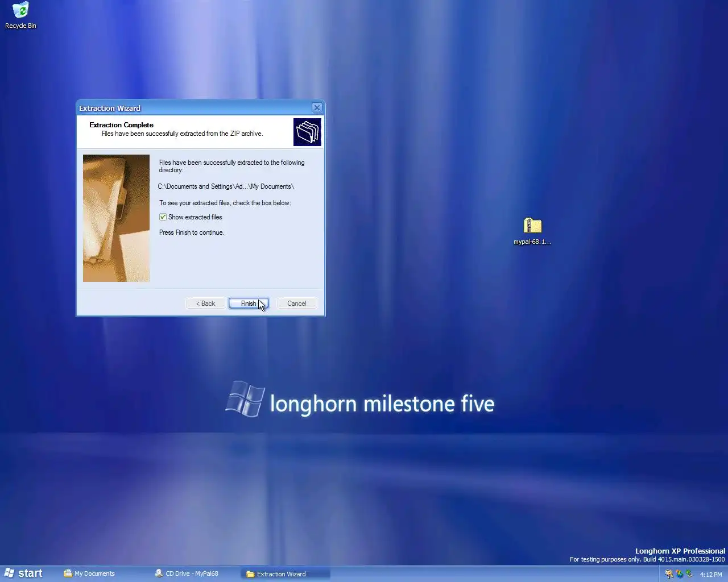Click the extraction directory path text
Screen dimensions: 728x582
tap(226, 186)
